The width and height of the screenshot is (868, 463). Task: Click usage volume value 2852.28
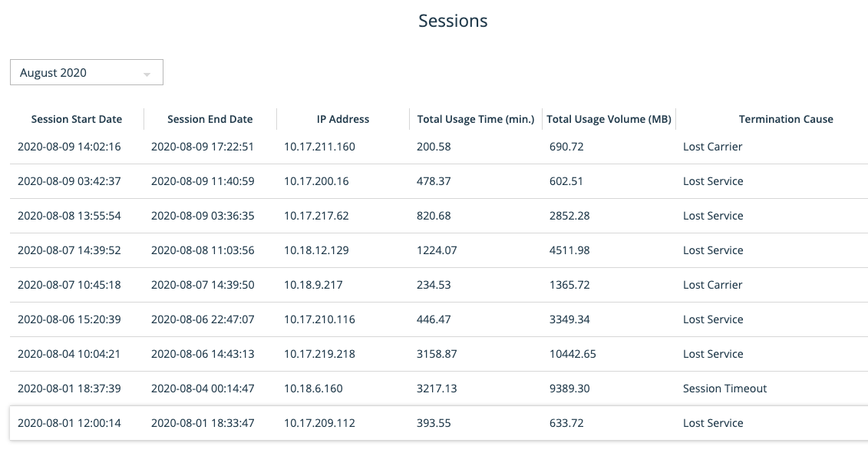point(569,216)
